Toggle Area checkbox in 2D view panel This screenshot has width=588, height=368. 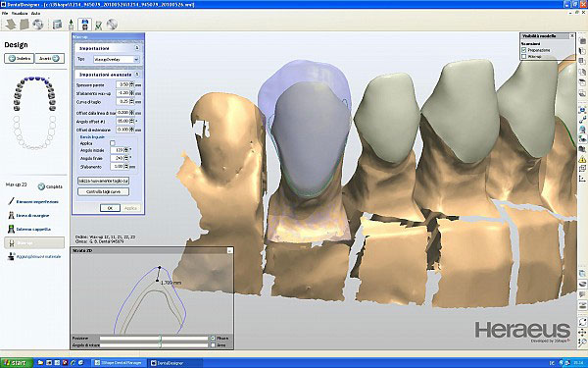point(213,344)
